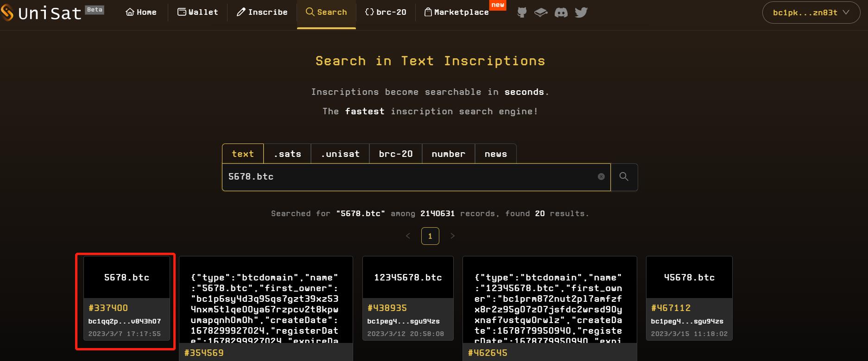Switch to the .sats search tab
The width and height of the screenshot is (868, 361).
click(287, 154)
